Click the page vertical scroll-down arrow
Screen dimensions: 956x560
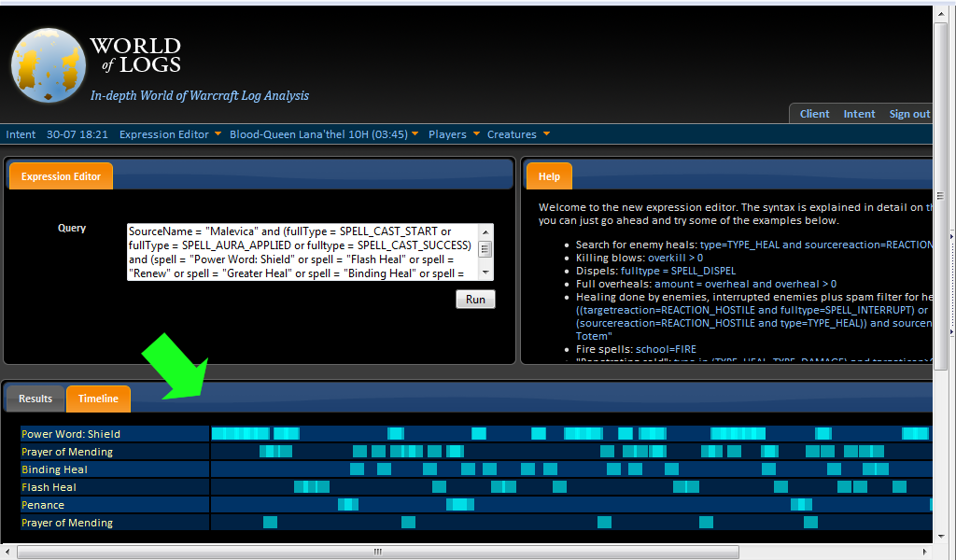coord(940,537)
